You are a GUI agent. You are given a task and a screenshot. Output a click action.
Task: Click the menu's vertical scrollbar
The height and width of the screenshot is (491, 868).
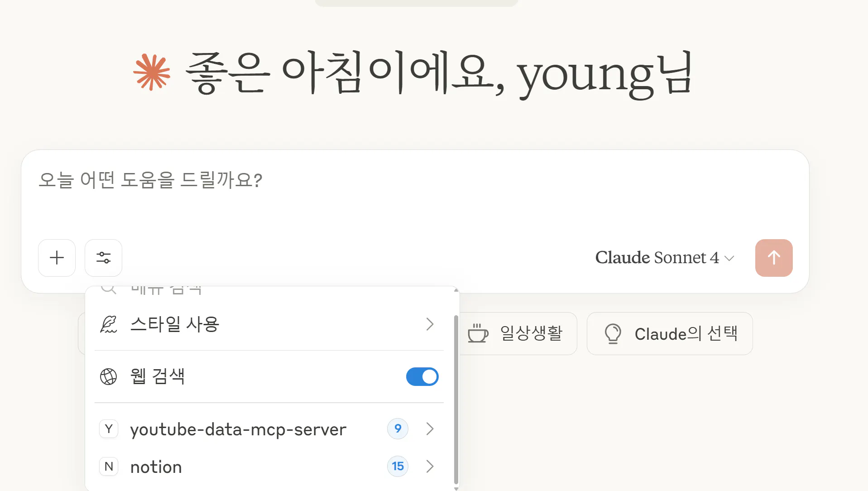pos(456,400)
